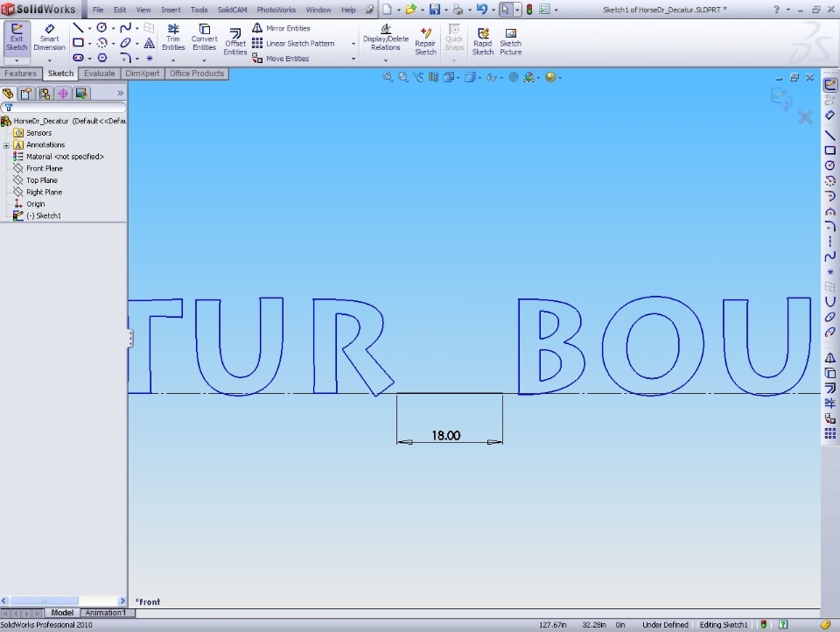Select the Sketch Fillet tool in ribbon
Screen dimensions: 840x632
(x=125, y=58)
